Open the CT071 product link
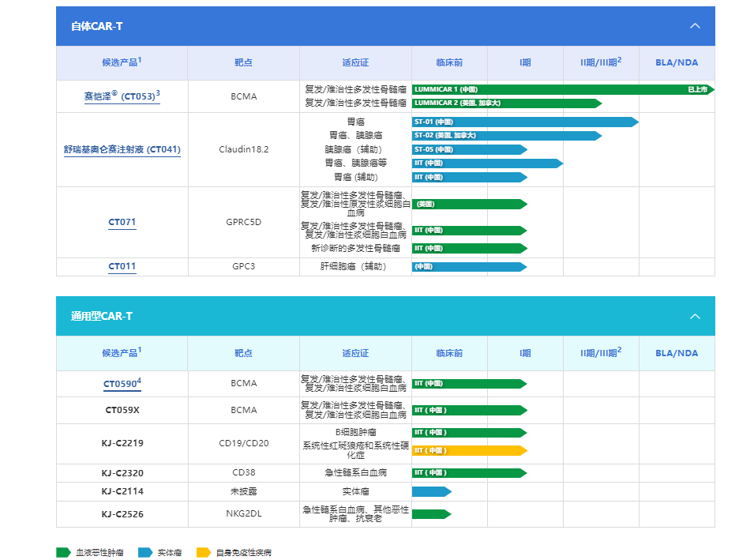Viewport: 739px width, 560px height. [122, 222]
